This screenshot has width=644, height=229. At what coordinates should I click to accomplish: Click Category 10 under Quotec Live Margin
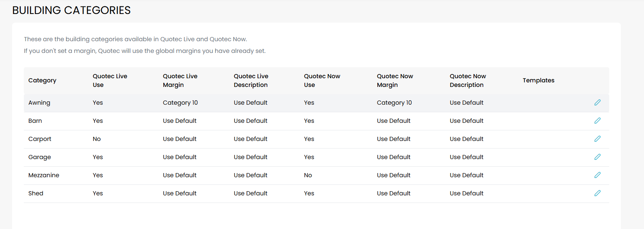pyautogui.click(x=180, y=103)
